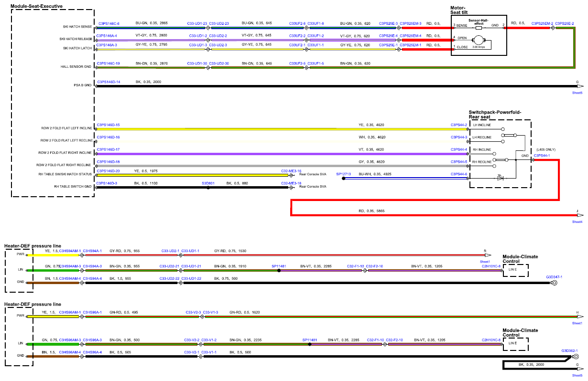This screenshot has height=381, width=588.
Task: Select the C33-UF2-5 connector label
Action: coord(297,63)
